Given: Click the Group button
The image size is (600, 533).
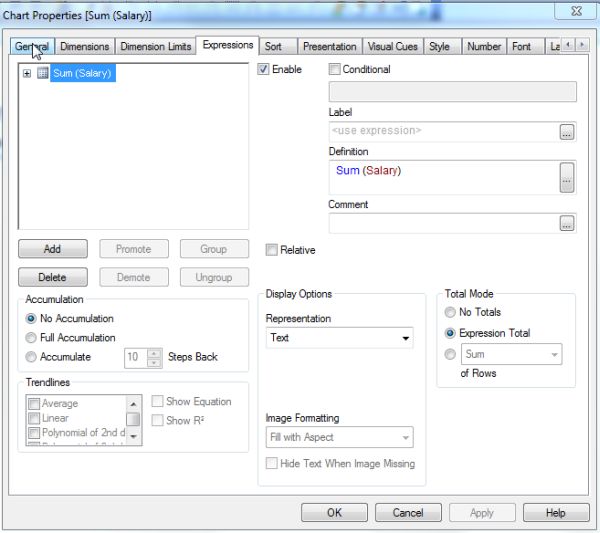Looking at the screenshot, I should pos(214,249).
